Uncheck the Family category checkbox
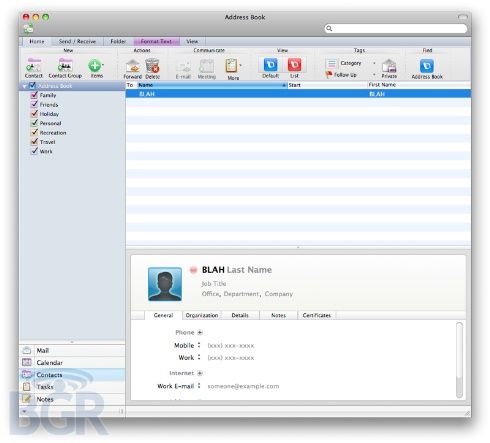Image resolution: width=490 pixels, height=443 pixels. point(34,95)
